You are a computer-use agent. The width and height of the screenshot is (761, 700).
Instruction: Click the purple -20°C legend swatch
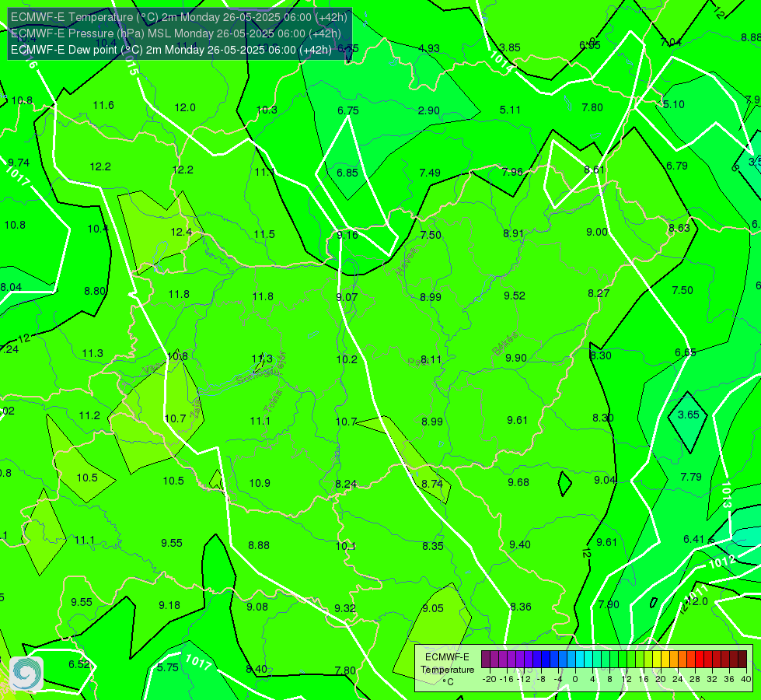coord(486,660)
